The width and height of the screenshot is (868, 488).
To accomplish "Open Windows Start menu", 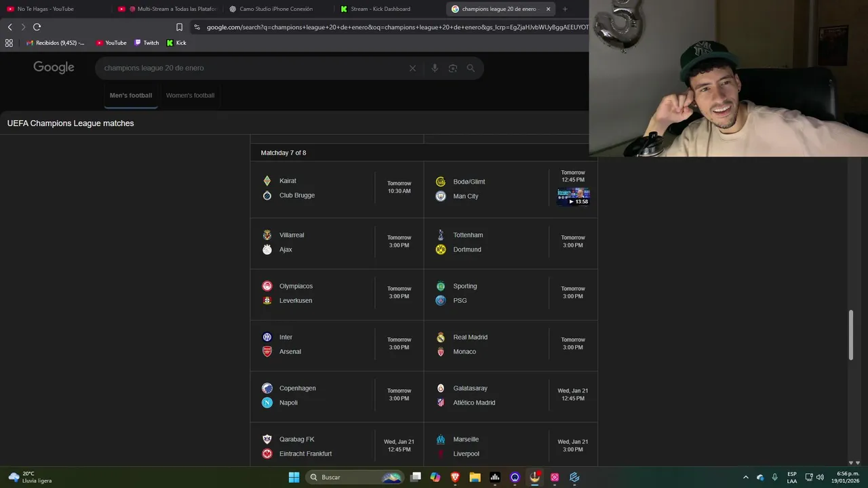I will [294, 477].
